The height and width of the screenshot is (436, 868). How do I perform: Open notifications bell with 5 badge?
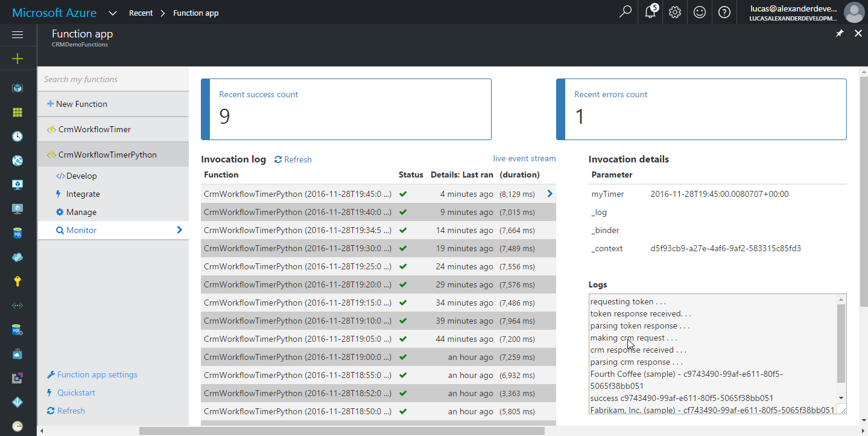pyautogui.click(x=651, y=12)
